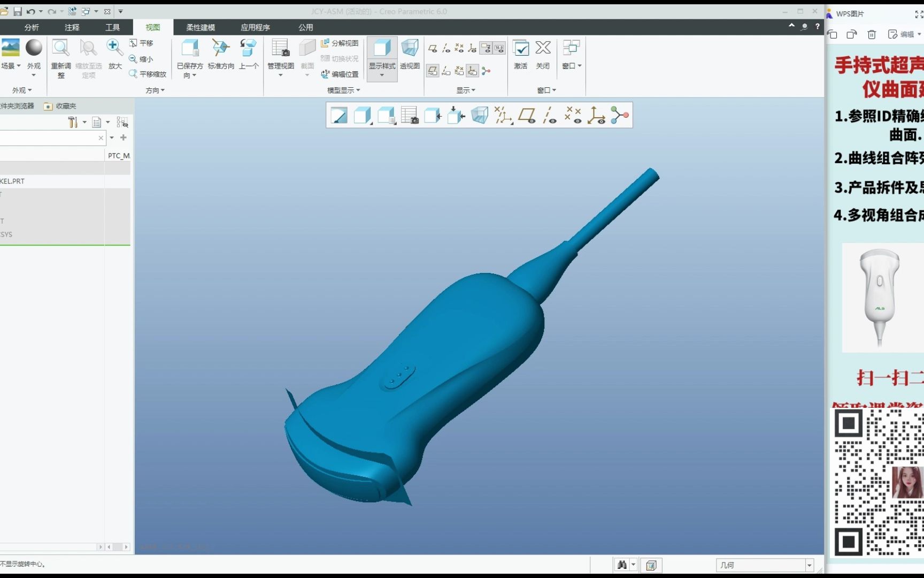Open the 公用 ribbon tab
This screenshot has width=924, height=578.
point(305,27)
